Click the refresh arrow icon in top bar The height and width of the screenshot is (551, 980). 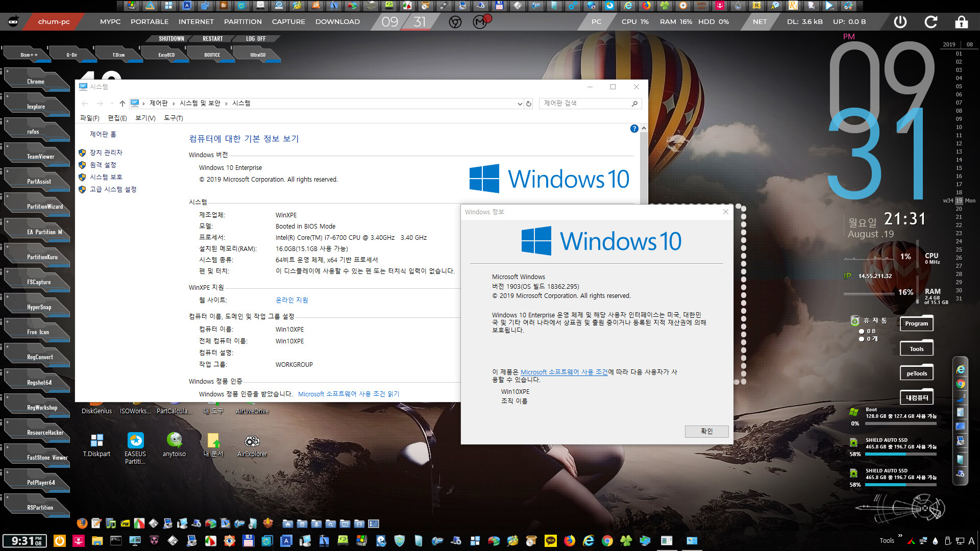click(x=931, y=22)
